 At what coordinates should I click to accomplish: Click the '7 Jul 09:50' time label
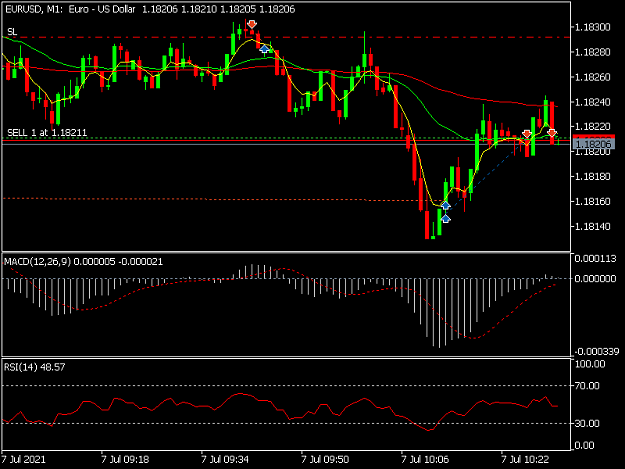(325, 459)
